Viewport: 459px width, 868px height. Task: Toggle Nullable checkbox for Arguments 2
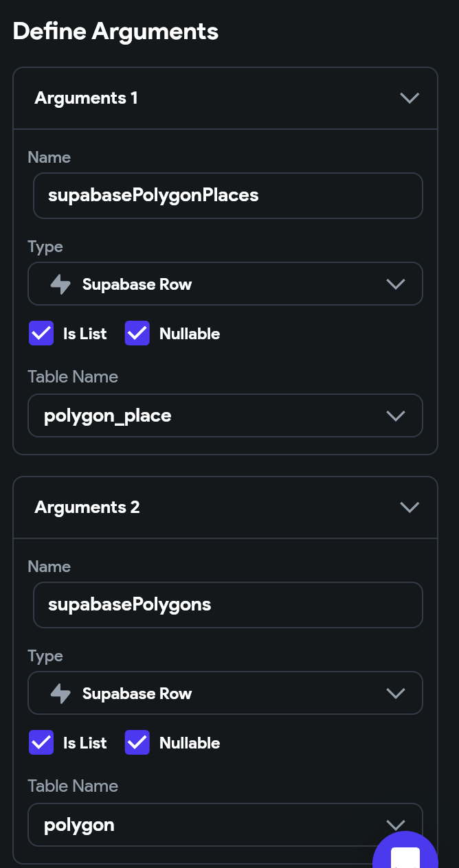137,743
